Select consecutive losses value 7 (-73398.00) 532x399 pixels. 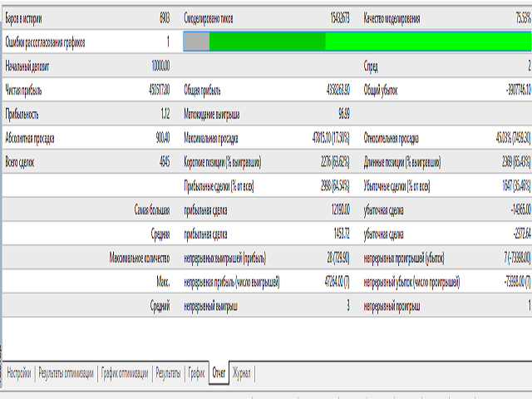point(517,259)
